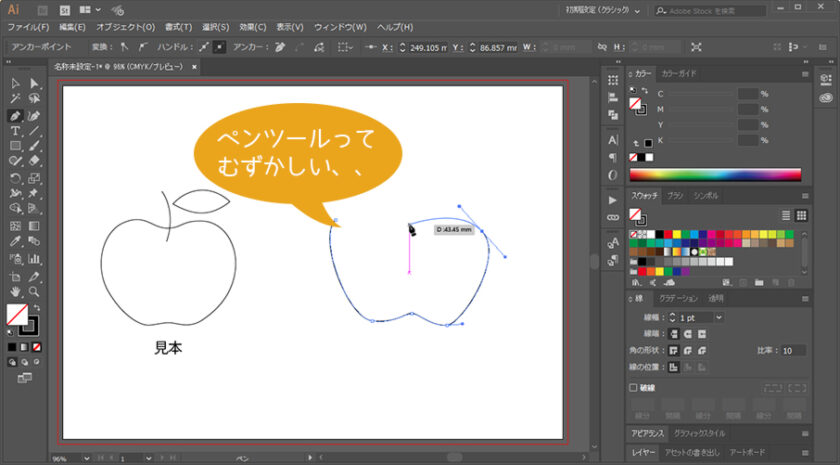Switch to the アートボード tab

747,452
